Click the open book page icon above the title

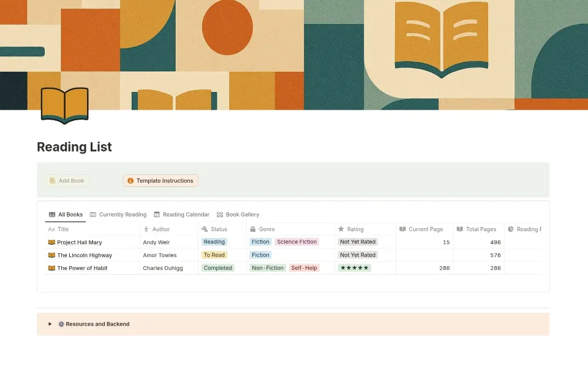pyautogui.click(x=64, y=105)
